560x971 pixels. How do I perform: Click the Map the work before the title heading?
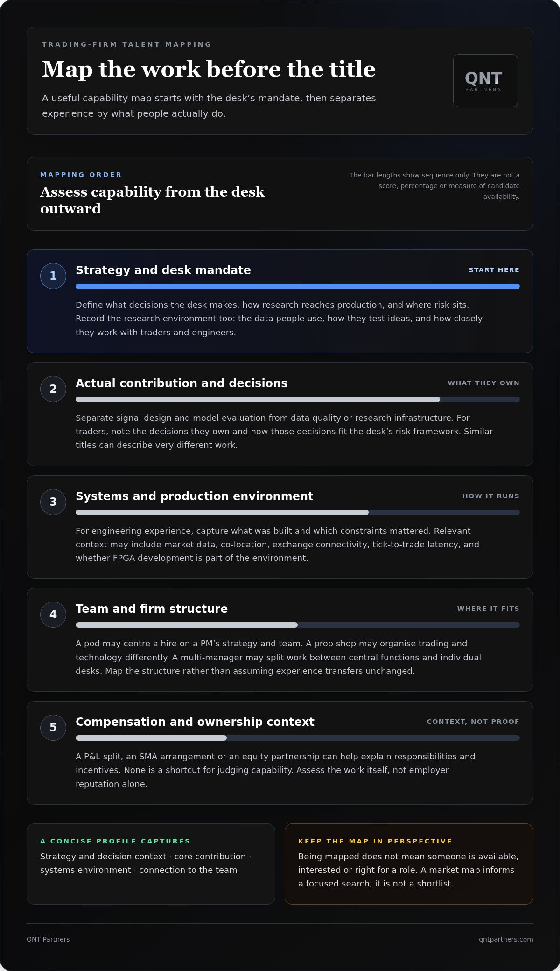point(209,70)
